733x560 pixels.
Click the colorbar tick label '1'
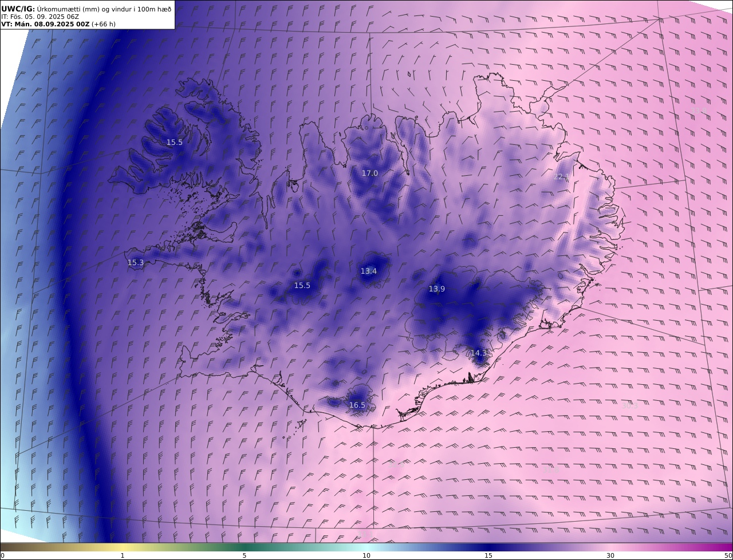coord(123,555)
